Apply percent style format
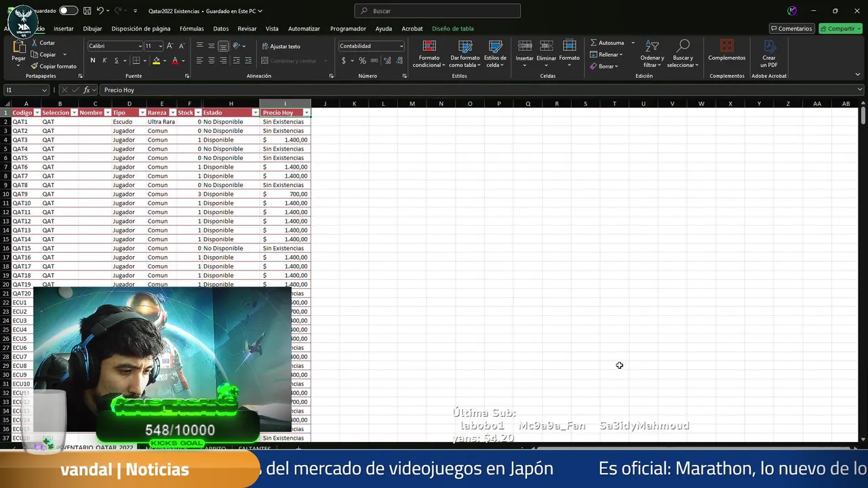The image size is (868, 488). 363,60
